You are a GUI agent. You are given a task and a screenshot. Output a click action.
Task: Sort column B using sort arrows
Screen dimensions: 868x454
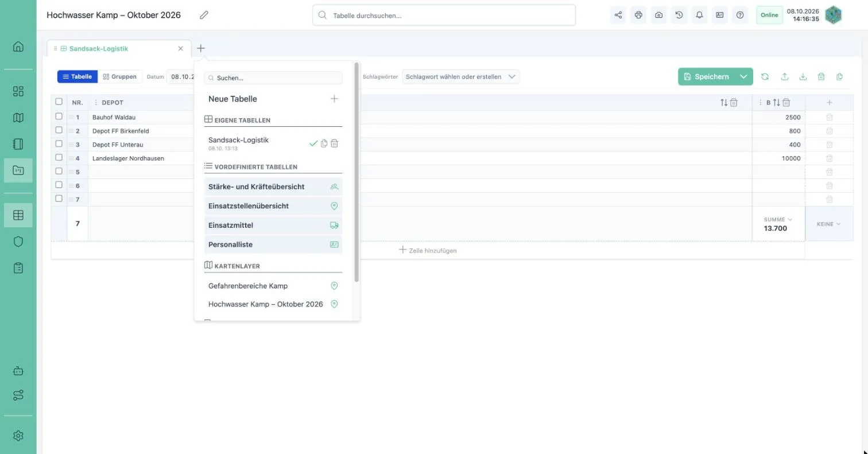[776, 103]
